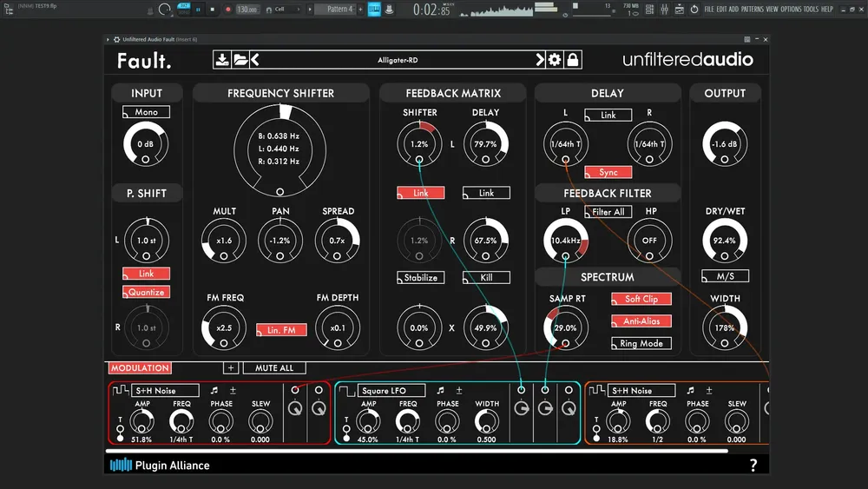This screenshot has width=868, height=489.
Task: Open plugin wrapper gear in title bar
Action: [x=117, y=39]
